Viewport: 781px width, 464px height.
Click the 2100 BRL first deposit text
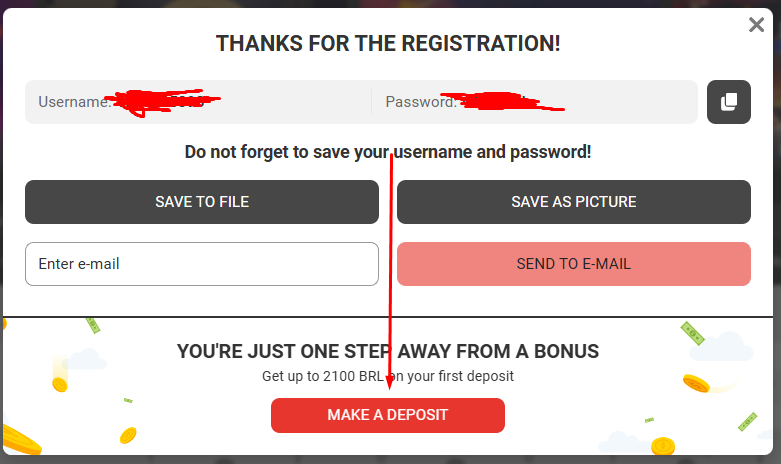coord(388,376)
